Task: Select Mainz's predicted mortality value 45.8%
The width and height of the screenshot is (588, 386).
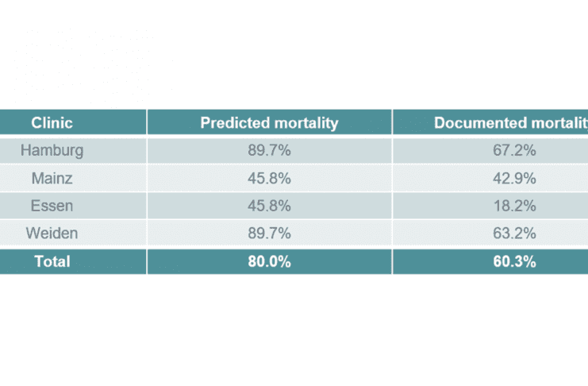Action: pos(269,178)
